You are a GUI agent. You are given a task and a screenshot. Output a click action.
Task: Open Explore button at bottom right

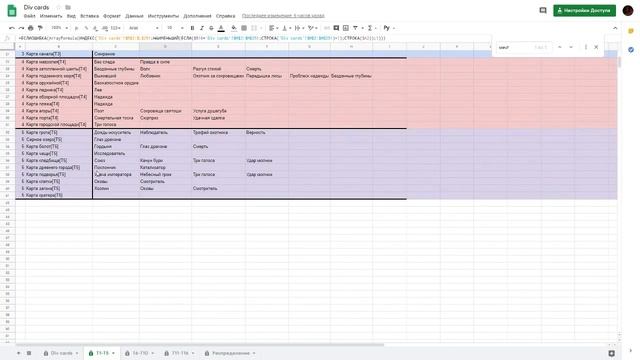611,353
